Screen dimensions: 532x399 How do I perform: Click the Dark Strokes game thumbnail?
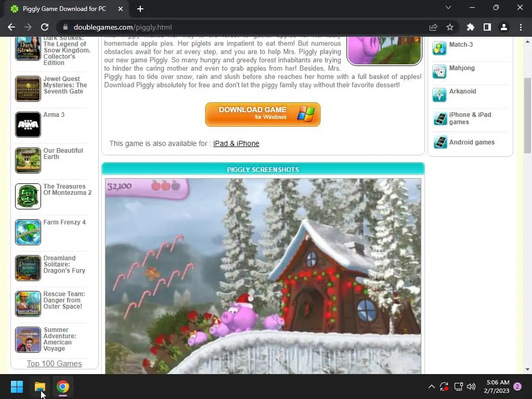coord(28,48)
